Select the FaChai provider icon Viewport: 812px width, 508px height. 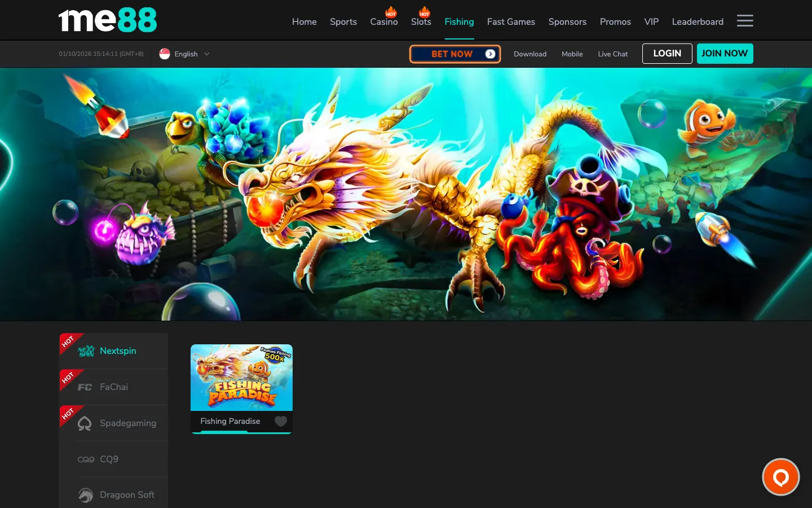[x=85, y=387]
